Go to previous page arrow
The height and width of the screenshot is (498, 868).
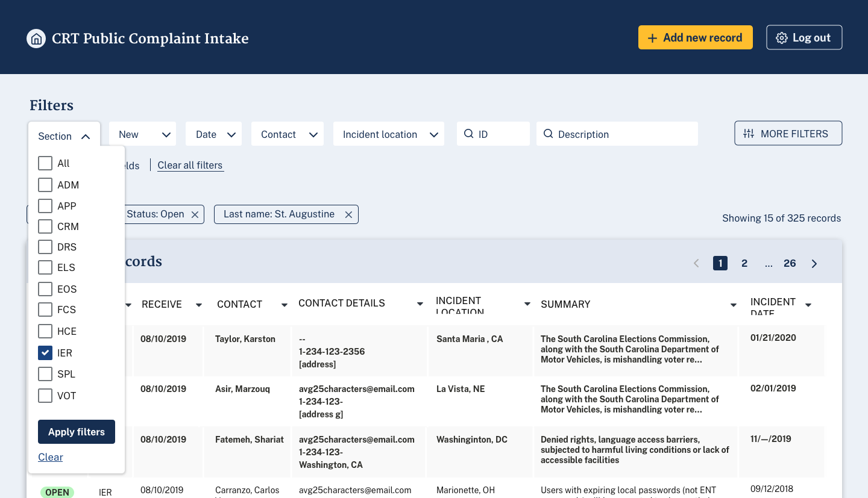(x=696, y=263)
